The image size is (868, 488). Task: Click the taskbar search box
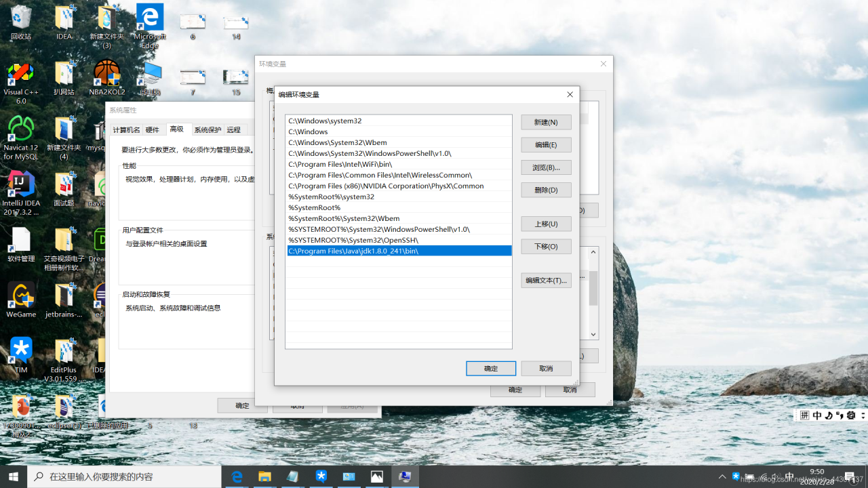(125, 476)
